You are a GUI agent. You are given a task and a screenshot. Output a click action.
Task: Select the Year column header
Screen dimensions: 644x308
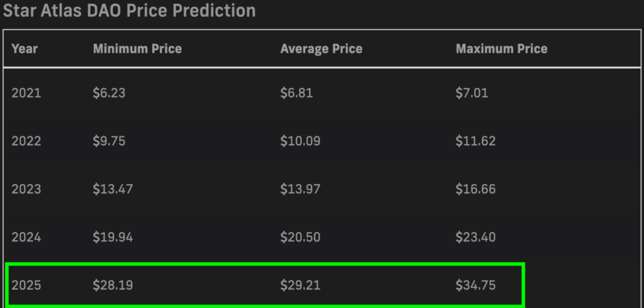[x=25, y=49]
